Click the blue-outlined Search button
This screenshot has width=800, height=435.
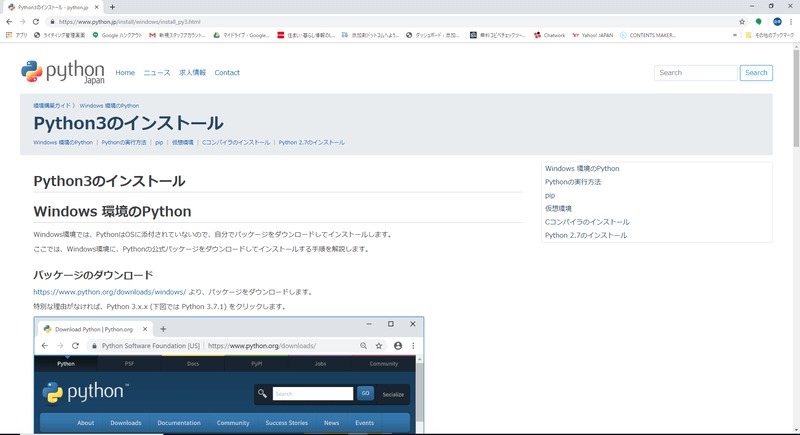point(756,72)
